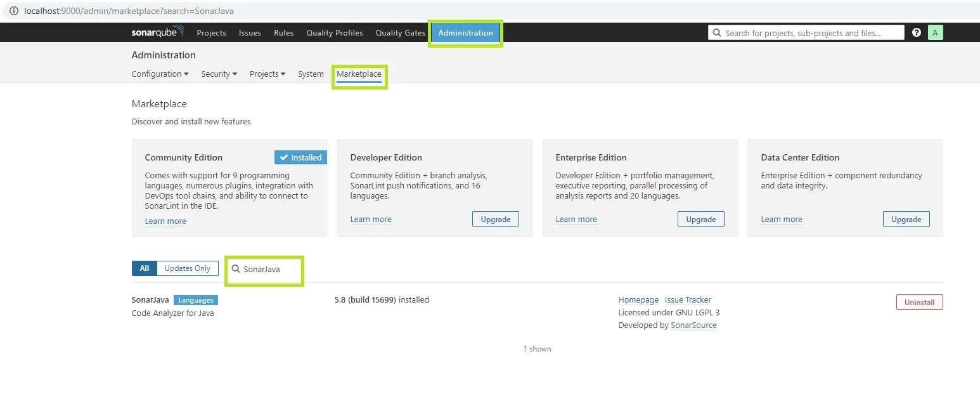This screenshot has width=980, height=420.
Task: Upgrade to Developer Edition
Action: 496,219
